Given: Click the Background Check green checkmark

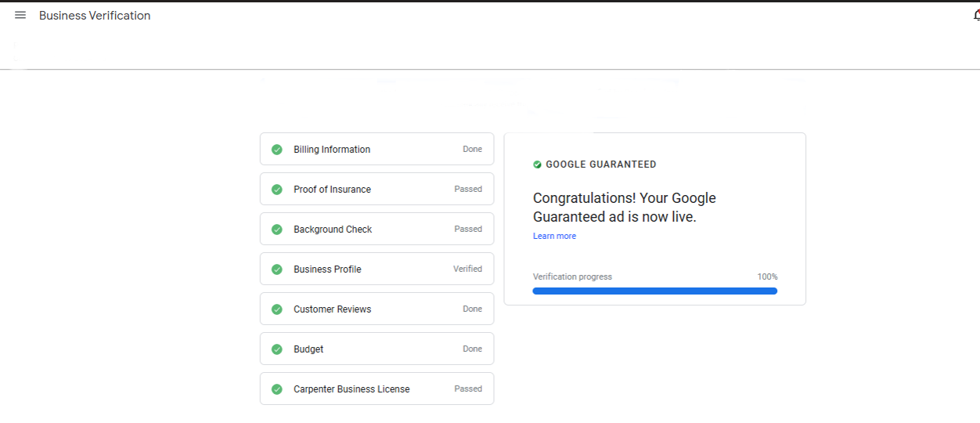Looking at the screenshot, I should coord(276,230).
